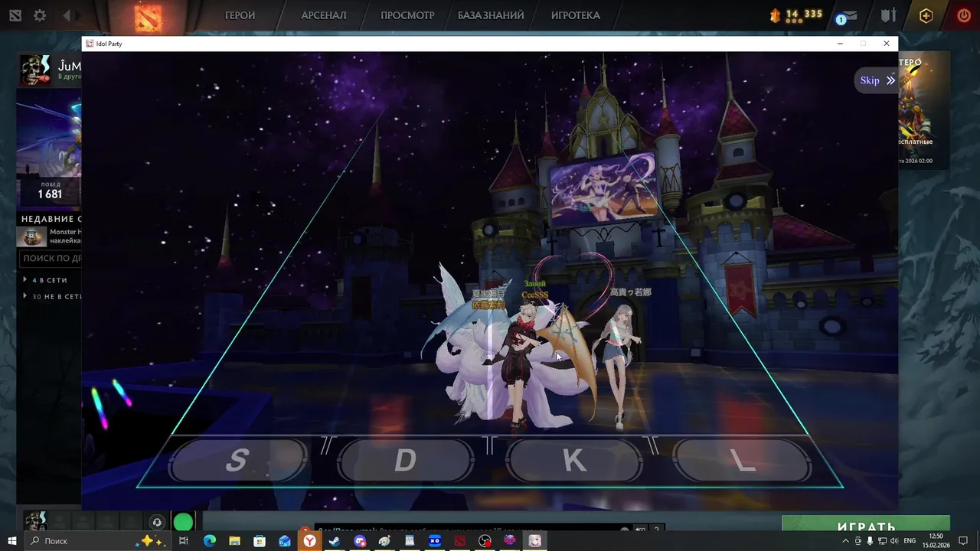Open Yandex Browser from taskbar
Screen dimensions: 980x551
(x=309, y=541)
